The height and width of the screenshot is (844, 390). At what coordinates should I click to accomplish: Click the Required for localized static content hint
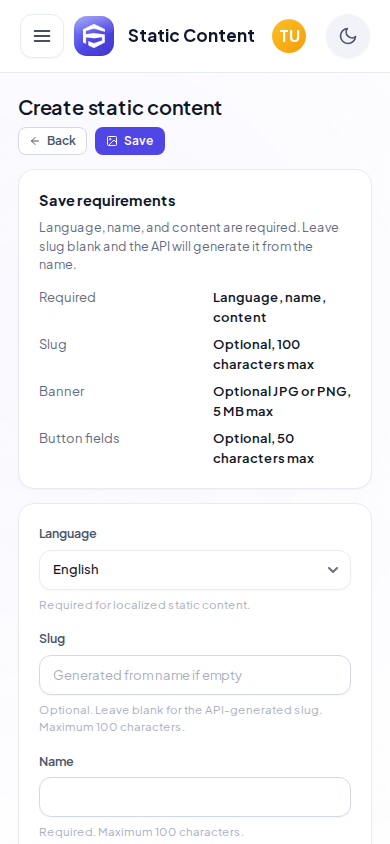pos(145,605)
